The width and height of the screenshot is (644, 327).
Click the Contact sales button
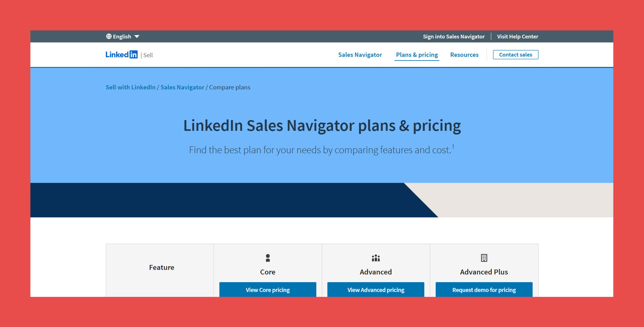(515, 54)
